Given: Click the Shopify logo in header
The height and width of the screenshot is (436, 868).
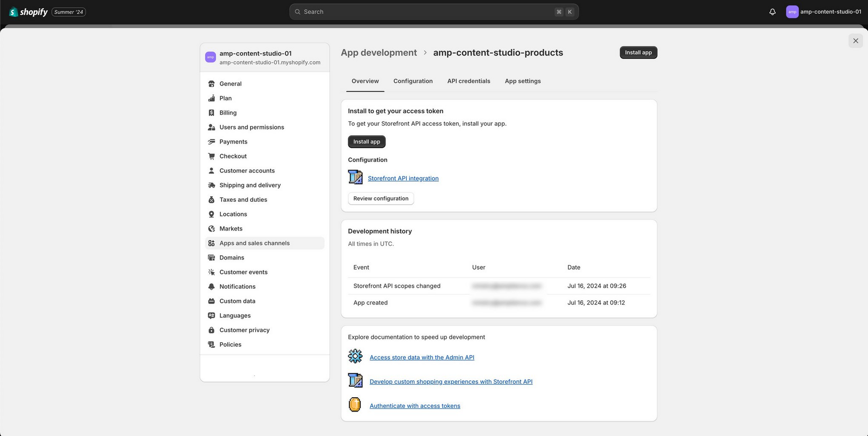Looking at the screenshot, I should [x=29, y=12].
